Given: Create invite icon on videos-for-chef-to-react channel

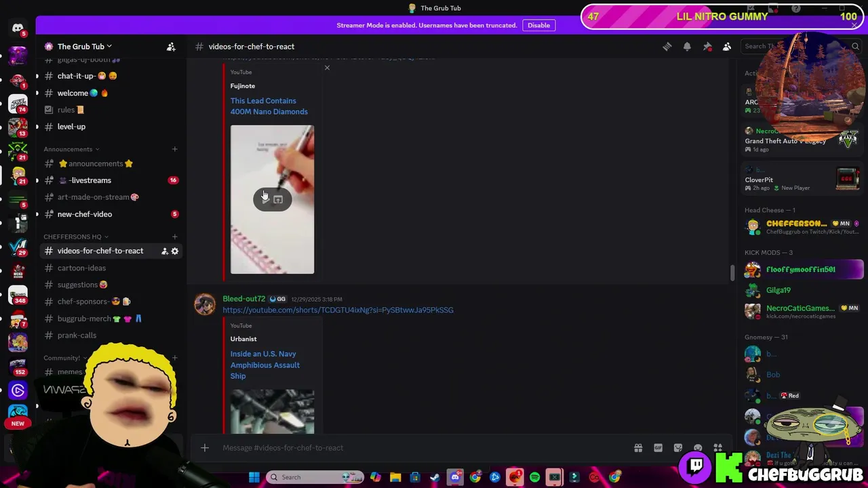Looking at the screenshot, I should click(164, 251).
